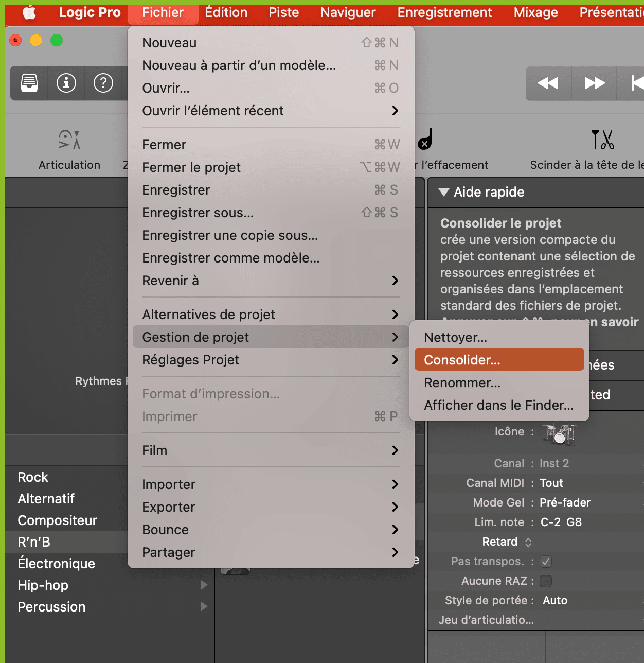This screenshot has height=663, width=644.
Task: Choose Enregistrer une copie sous...
Action: point(271,235)
